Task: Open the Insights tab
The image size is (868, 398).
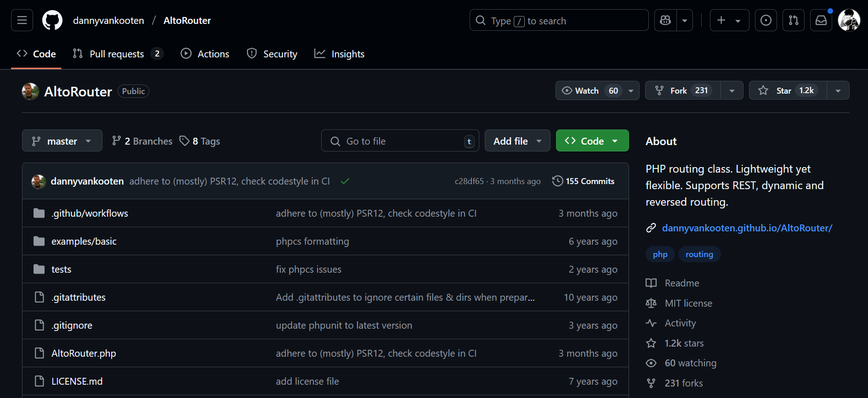Action: click(339, 54)
